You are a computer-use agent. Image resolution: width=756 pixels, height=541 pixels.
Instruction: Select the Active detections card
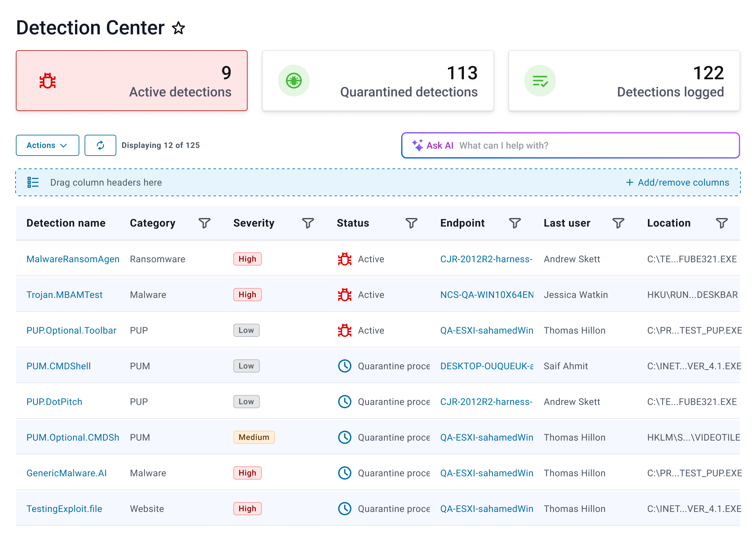[132, 81]
